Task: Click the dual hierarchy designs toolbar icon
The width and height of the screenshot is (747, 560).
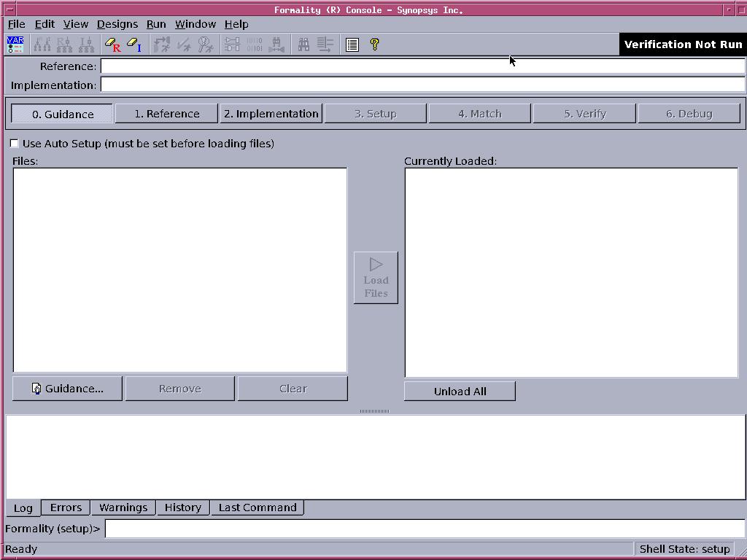Action: coord(42,44)
